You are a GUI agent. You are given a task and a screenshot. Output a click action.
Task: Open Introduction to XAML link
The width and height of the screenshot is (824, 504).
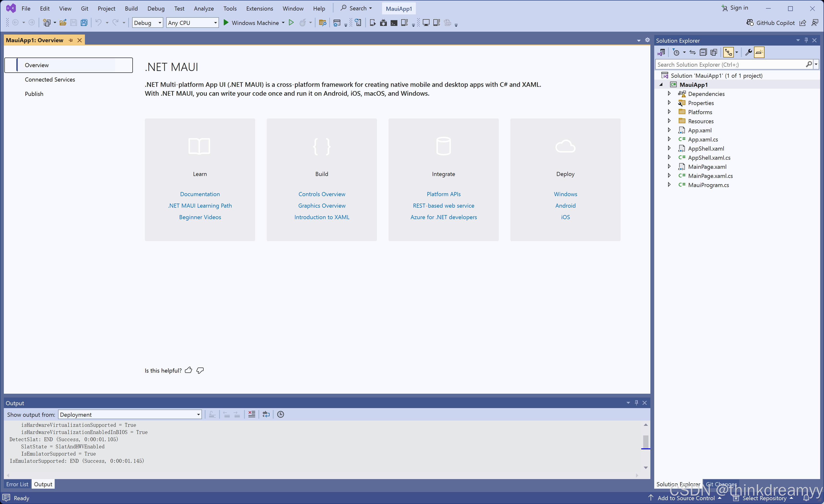(322, 217)
